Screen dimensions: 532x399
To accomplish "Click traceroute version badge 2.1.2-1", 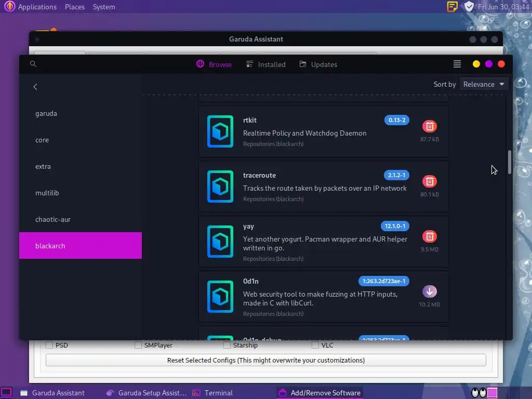I will tap(396, 175).
